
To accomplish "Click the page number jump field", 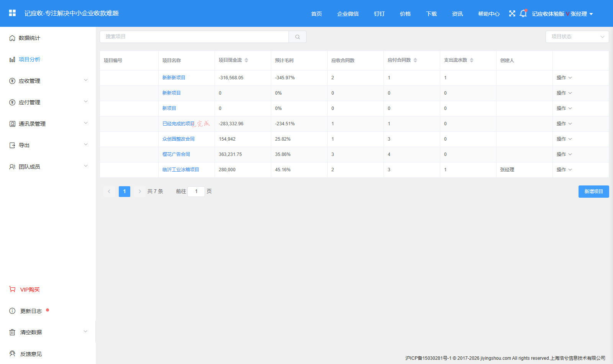I will tap(196, 192).
